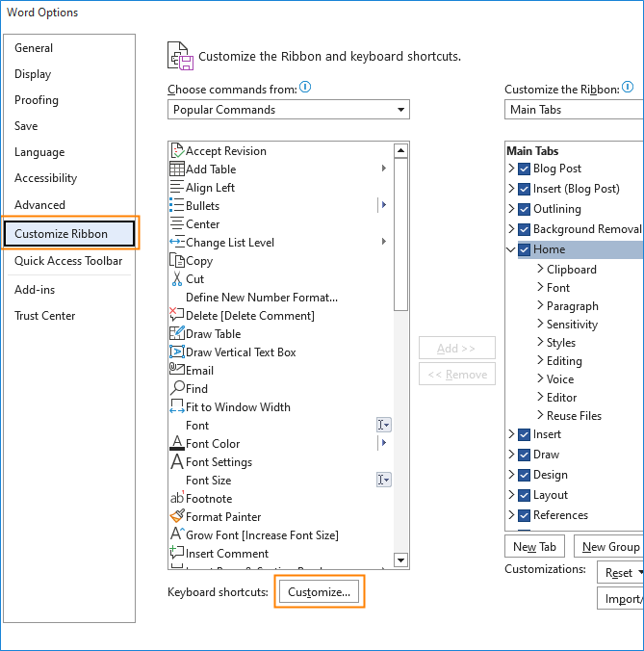This screenshot has height=651, width=644.
Task: Click the Add Table grid icon
Action: tap(177, 169)
